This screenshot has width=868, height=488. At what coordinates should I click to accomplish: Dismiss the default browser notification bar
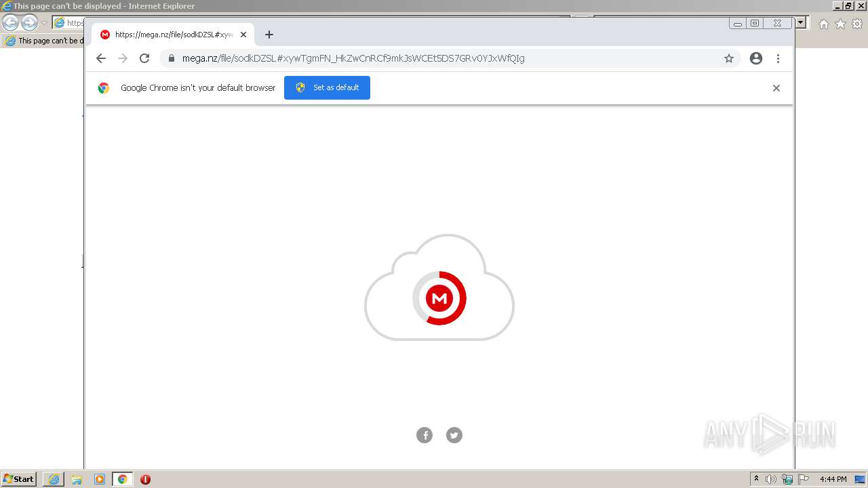click(x=776, y=88)
